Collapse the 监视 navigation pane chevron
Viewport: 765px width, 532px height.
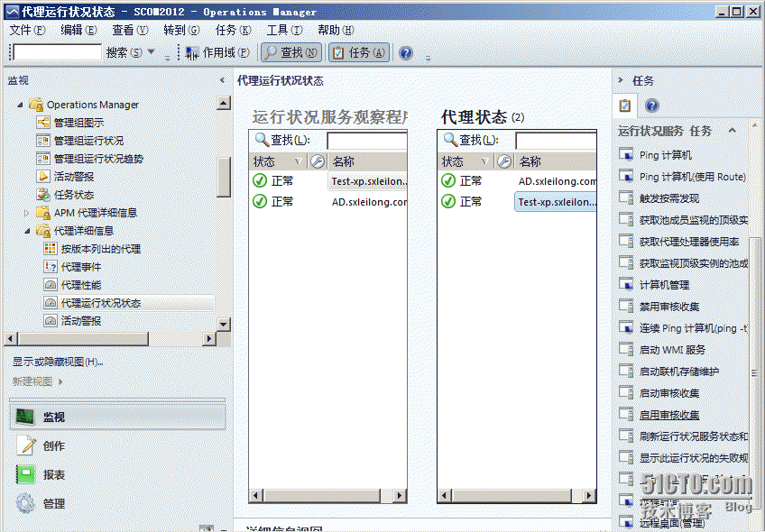(223, 80)
